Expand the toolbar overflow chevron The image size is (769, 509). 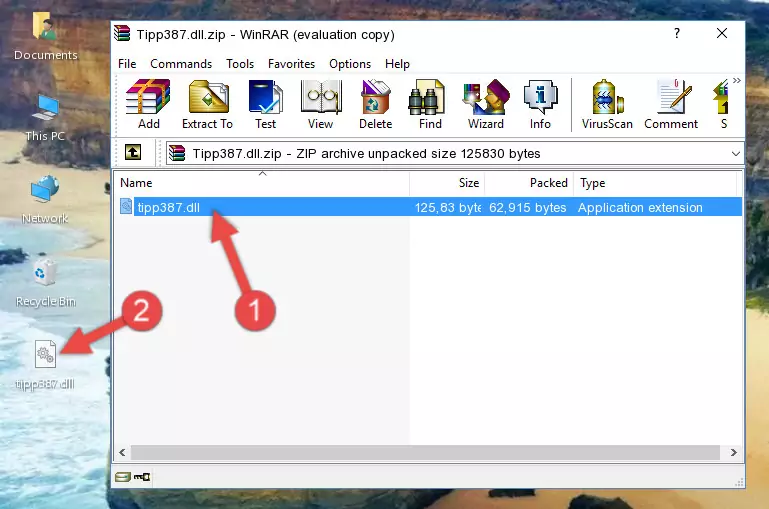pos(737,80)
